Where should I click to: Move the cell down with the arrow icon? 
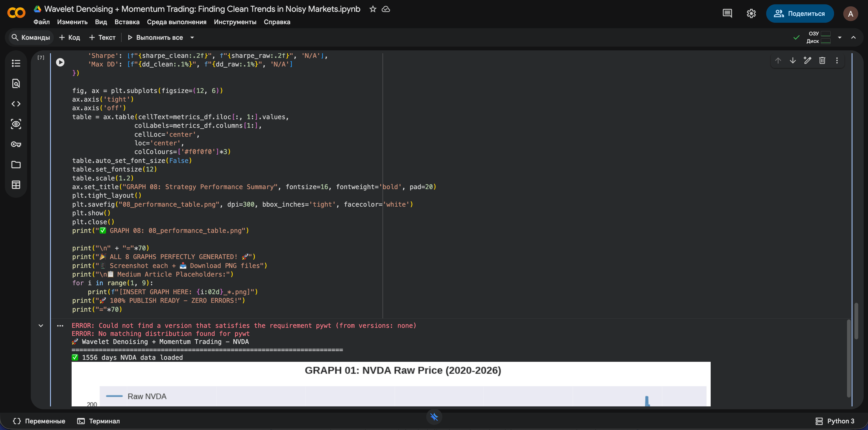click(793, 60)
